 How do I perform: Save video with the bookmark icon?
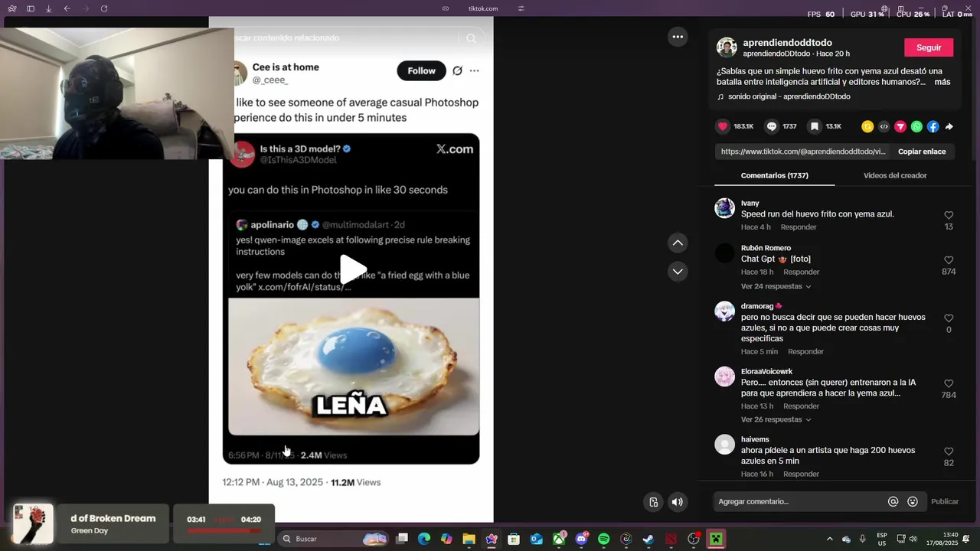coord(815,126)
